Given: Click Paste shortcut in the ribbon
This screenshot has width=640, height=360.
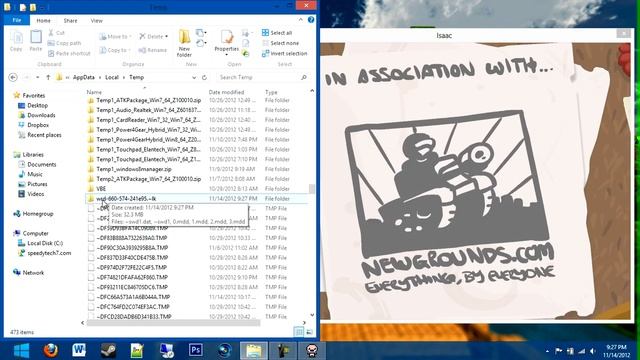Looking at the screenshot, I should [69, 53].
